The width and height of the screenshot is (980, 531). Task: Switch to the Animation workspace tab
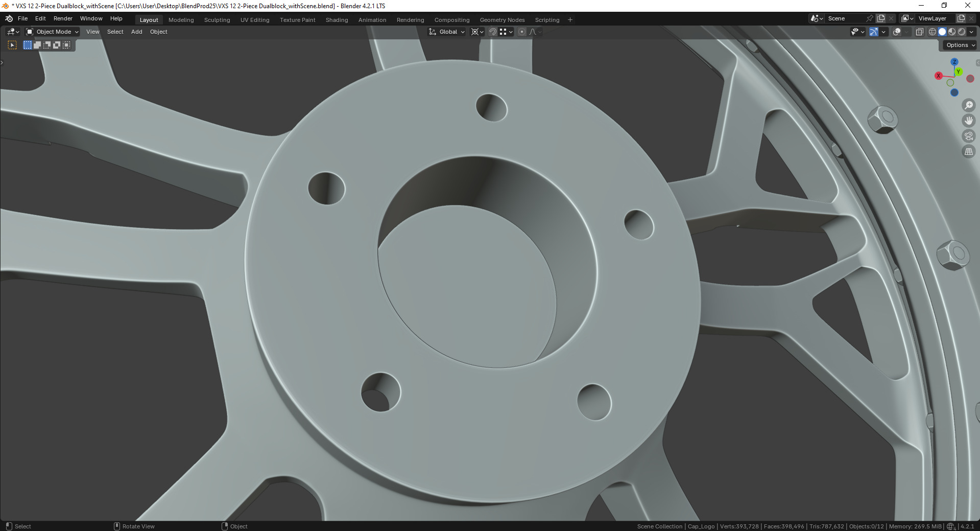(x=372, y=20)
